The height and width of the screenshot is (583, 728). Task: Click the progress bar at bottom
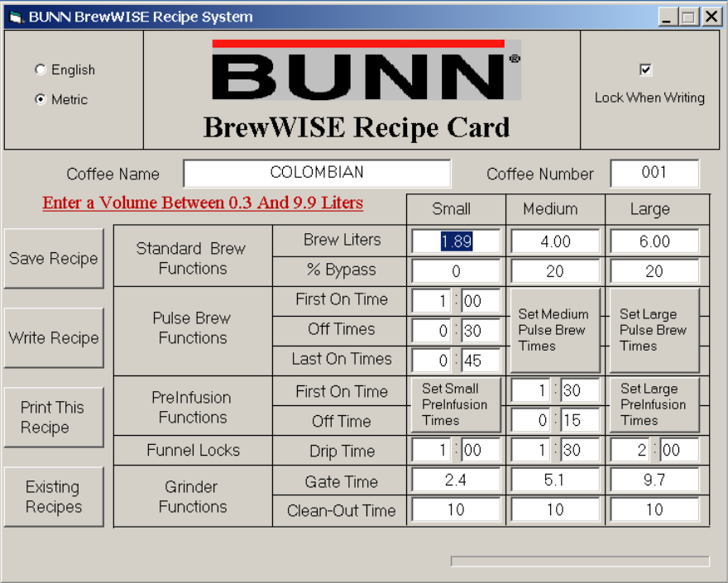click(x=580, y=561)
